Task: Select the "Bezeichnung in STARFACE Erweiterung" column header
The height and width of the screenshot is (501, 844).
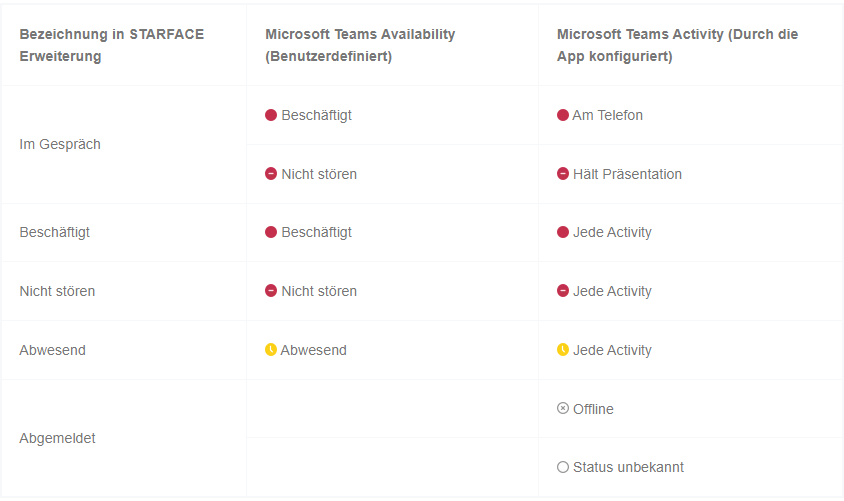Action: pyautogui.click(x=111, y=45)
